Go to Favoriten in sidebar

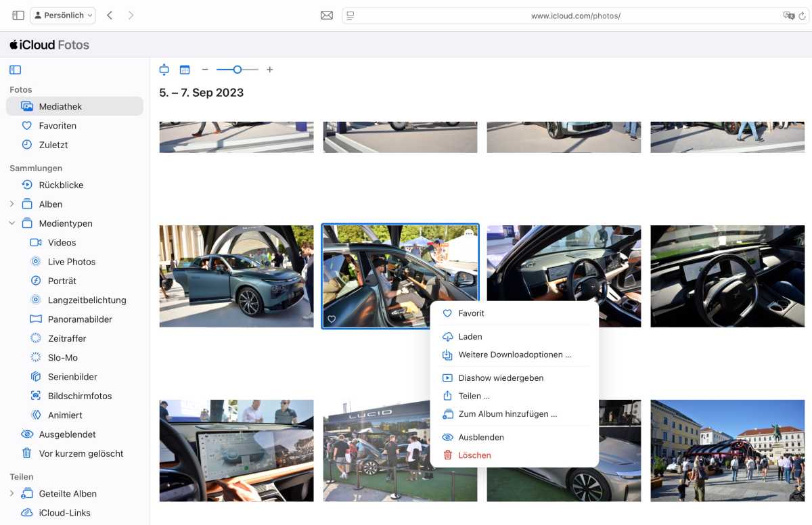[x=58, y=126]
